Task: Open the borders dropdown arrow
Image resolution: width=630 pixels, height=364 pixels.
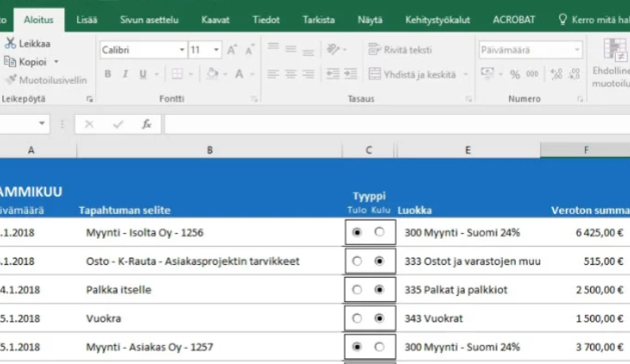Action: (190, 75)
